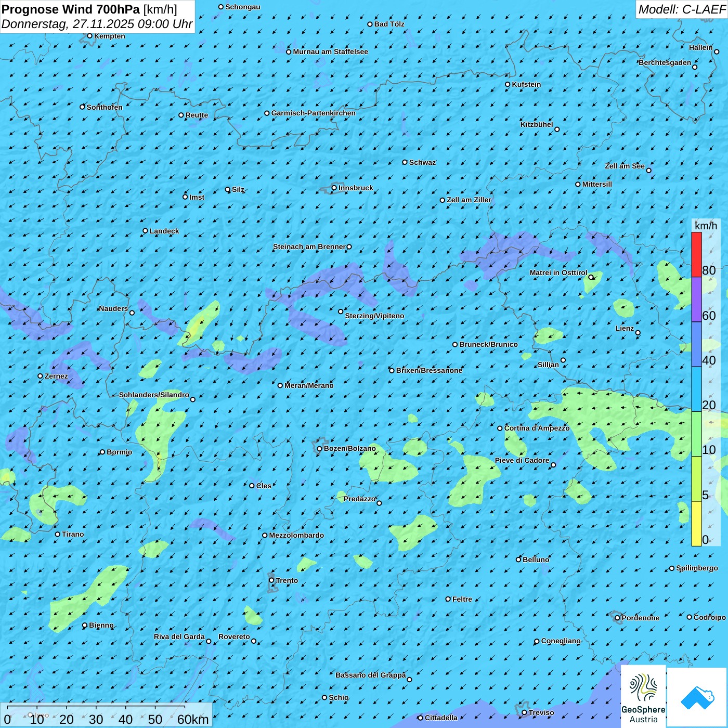Click the 'Sillian' label
Screen dimensions: 728x728
pos(548,365)
